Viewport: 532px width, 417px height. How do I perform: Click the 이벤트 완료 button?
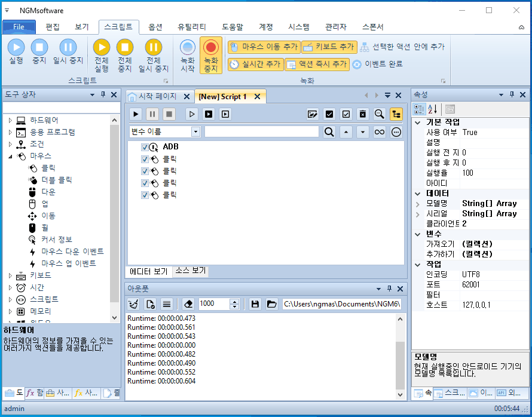(x=377, y=64)
